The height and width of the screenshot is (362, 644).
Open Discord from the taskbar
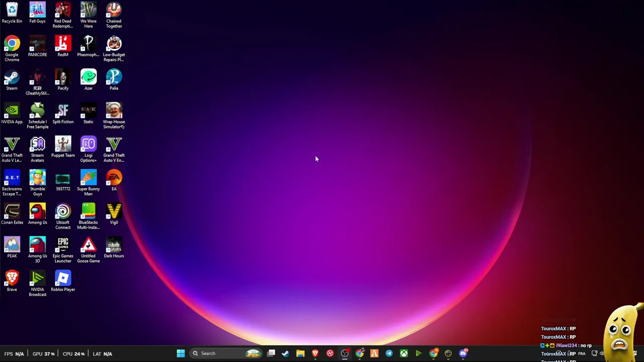[x=463, y=353]
